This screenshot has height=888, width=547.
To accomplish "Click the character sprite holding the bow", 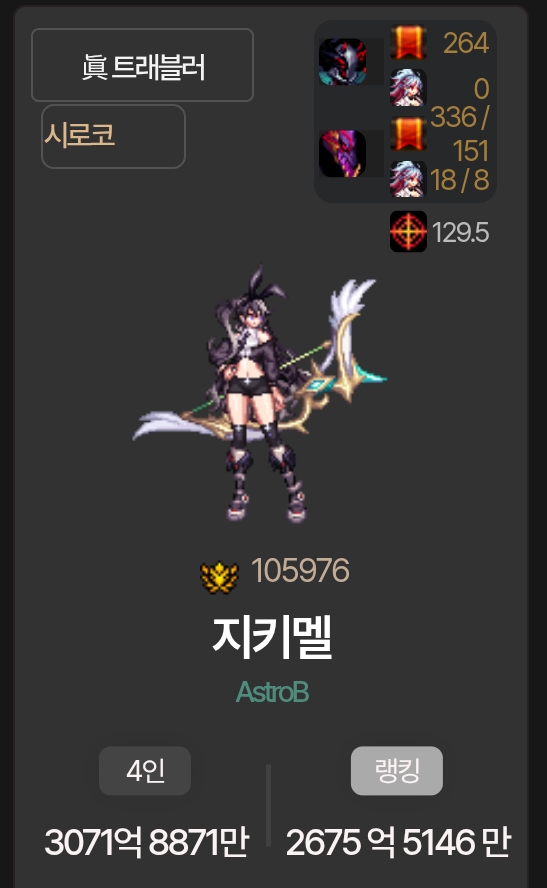I will point(260,394).
